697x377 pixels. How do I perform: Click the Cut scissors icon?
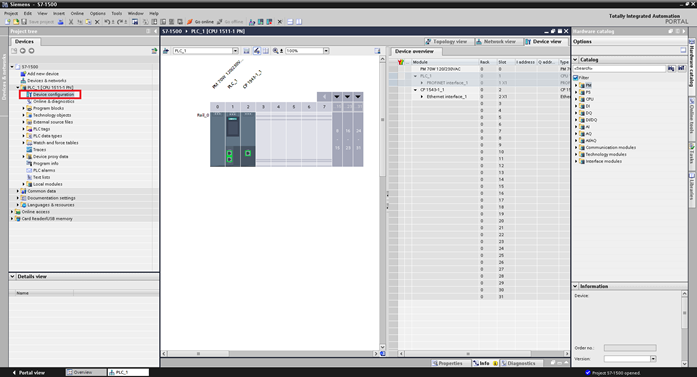71,21
